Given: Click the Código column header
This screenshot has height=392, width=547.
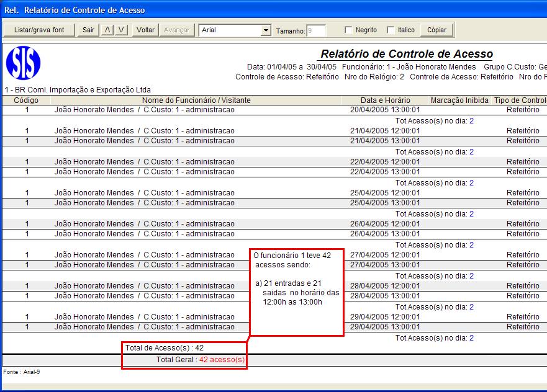Looking at the screenshot, I should (26, 100).
